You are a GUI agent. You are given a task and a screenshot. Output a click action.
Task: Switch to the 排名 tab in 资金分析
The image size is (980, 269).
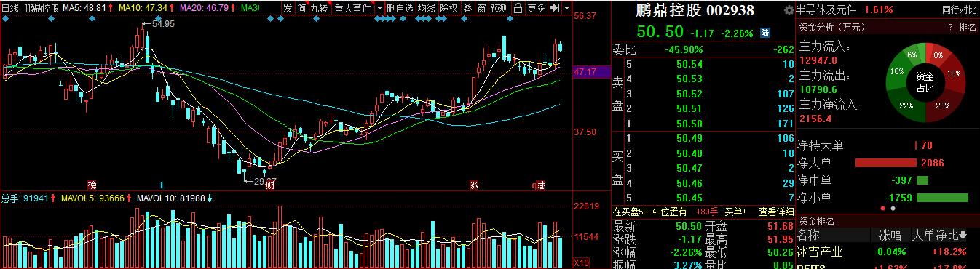coord(968,27)
